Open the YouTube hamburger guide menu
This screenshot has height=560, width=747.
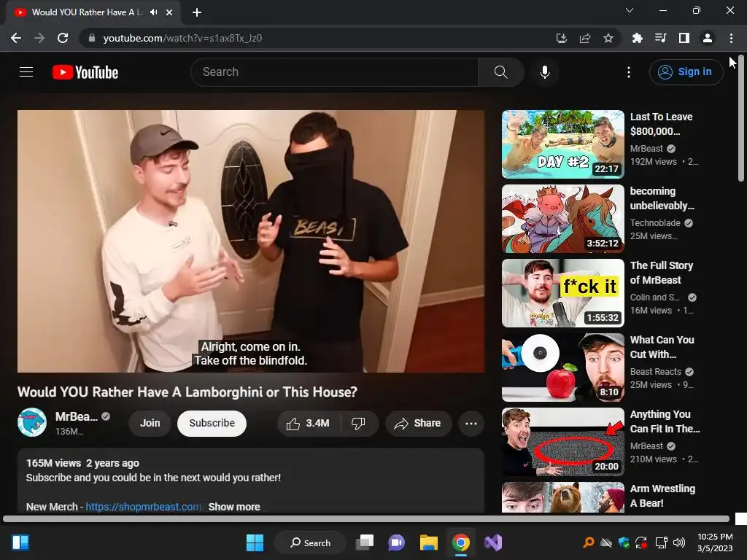[26, 72]
